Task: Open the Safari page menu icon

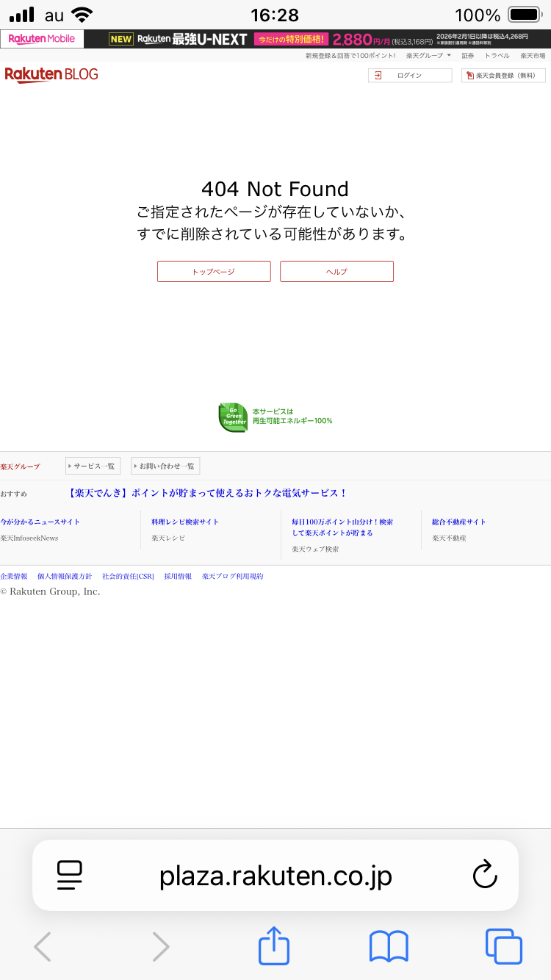Action: click(x=70, y=875)
